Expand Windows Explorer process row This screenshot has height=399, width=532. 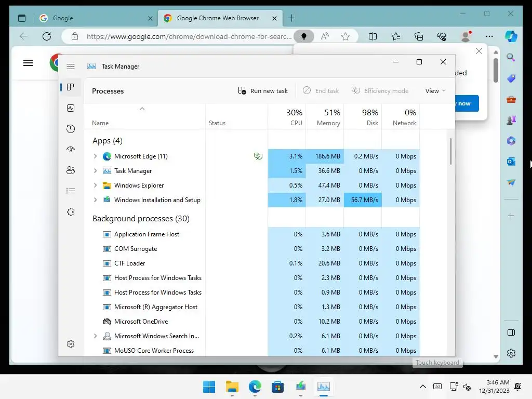coord(96,185)
